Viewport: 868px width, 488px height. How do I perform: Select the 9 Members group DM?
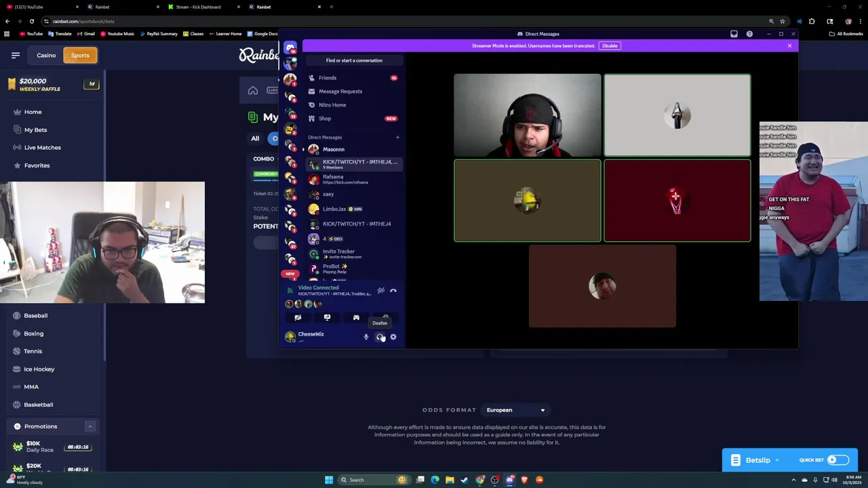pyautogui.click(x=353, y=164)
